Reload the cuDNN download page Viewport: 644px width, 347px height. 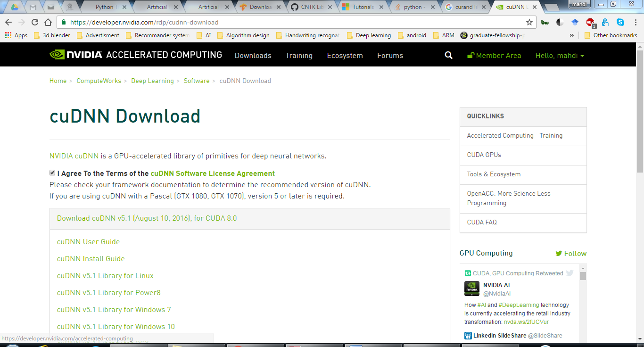coord(35,22)
